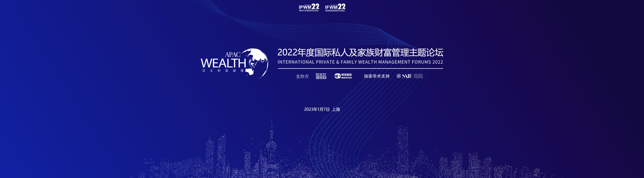Screen dimensions: 644x178
Task: Click the SAIF wordmark
Action: (407, 76)
